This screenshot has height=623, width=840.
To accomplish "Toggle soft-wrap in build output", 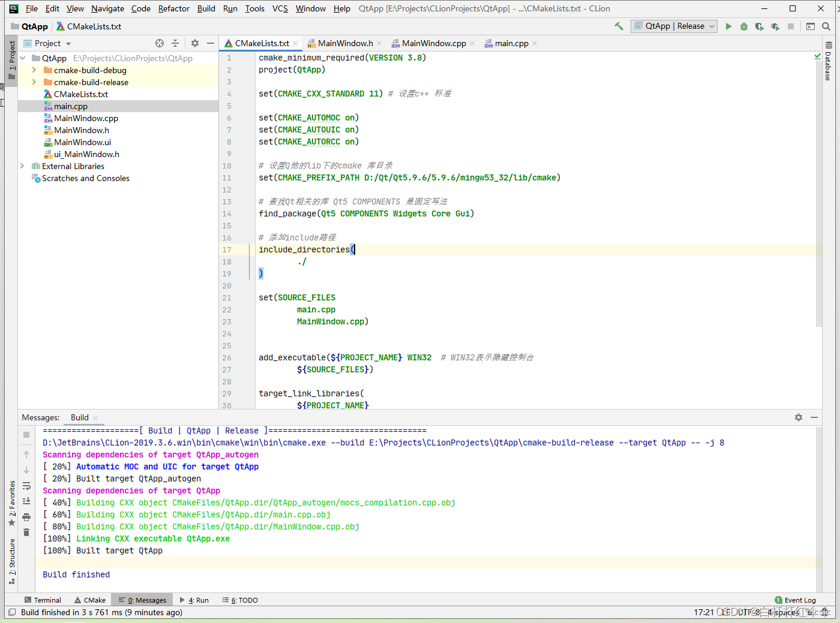I will [x=26, y=486].
